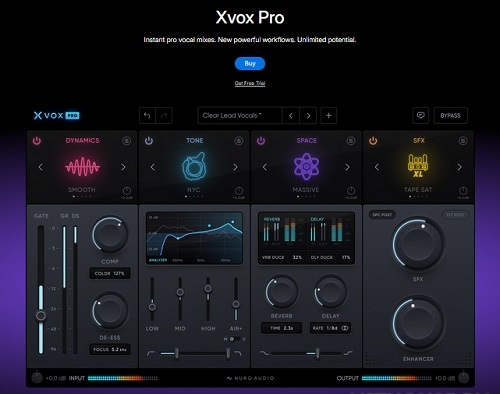Toggle the Dynamics module power button

(37, 141)
